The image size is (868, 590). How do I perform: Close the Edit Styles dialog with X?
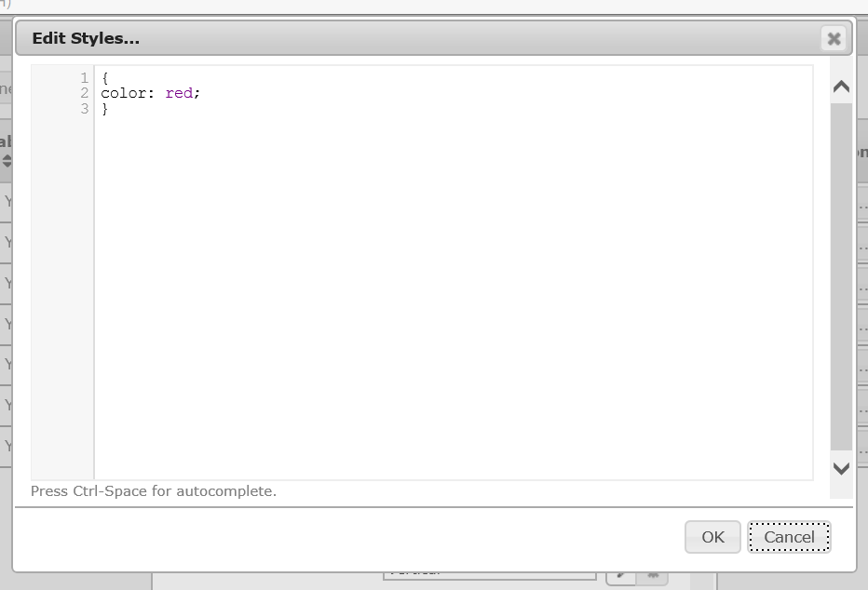834,38
